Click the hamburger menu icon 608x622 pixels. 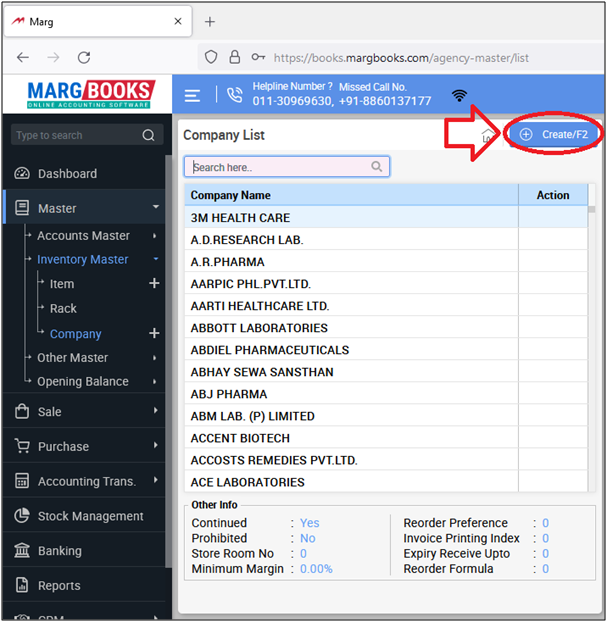click(x=192, y=96)
